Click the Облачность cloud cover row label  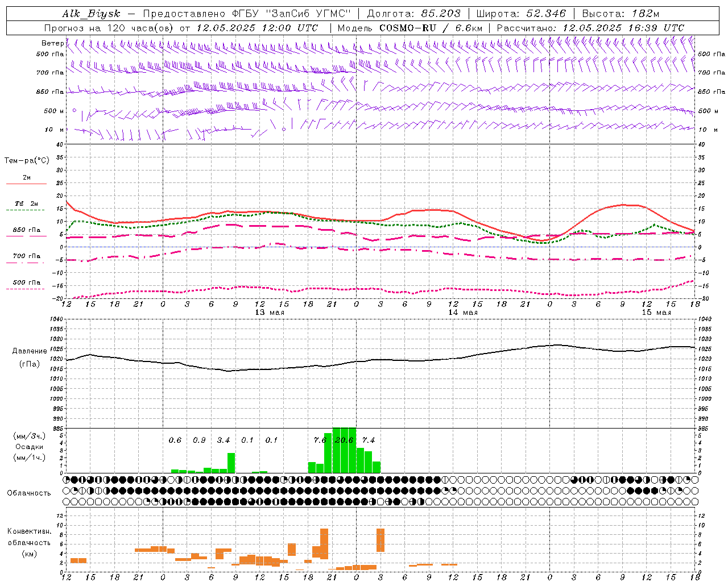(29, 493)
